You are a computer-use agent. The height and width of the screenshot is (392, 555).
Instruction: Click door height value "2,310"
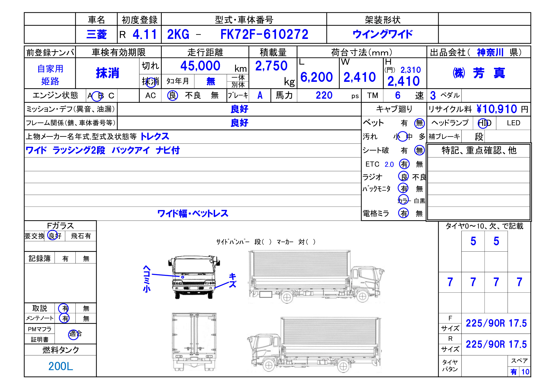410,70
